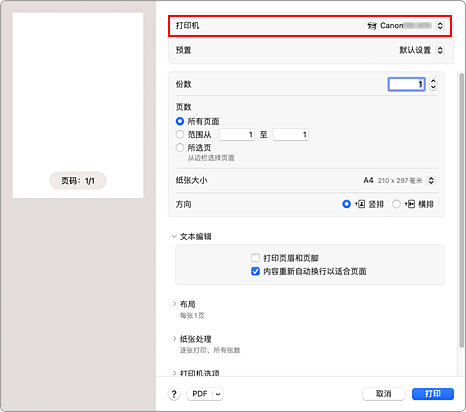
Task: Select 竖排 portrait orientation radio button
Action: coord(346,204)
